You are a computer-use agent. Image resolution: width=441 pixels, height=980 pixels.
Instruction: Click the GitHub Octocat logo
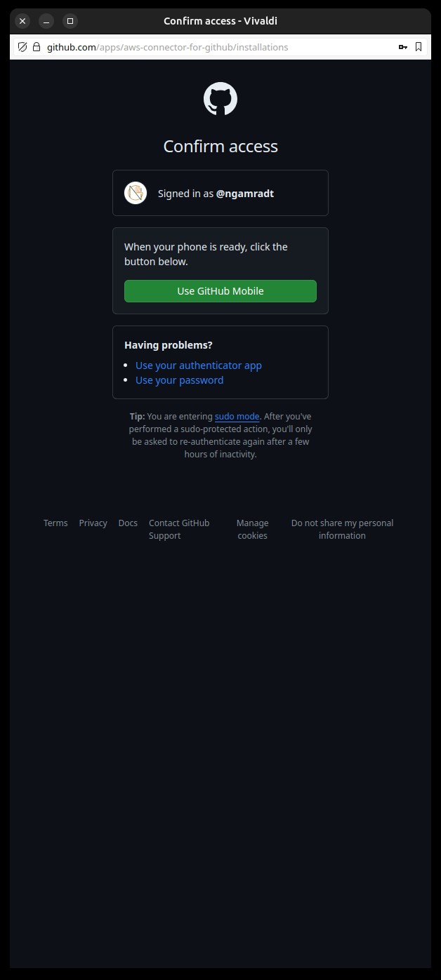coord(220,99)
